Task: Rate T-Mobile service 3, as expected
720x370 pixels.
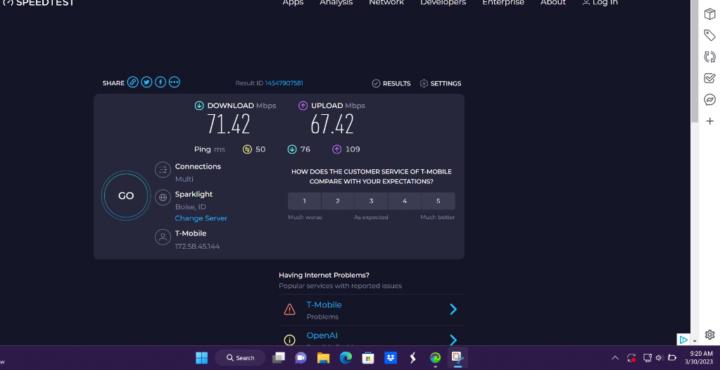Action: (371, 201)
